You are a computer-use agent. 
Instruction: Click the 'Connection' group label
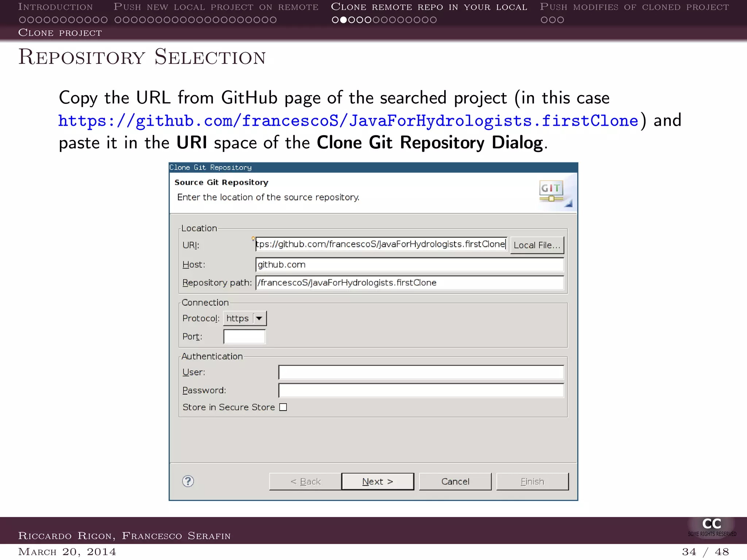[x=205, y=303]
